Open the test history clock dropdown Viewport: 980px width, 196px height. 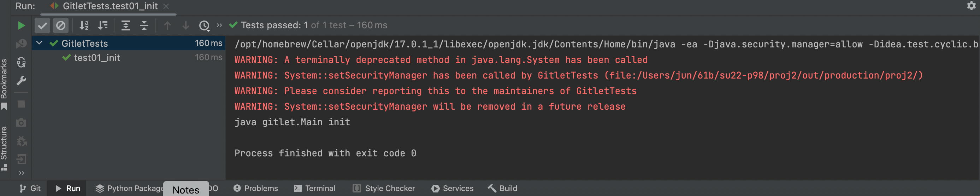(x=204, y=25)
